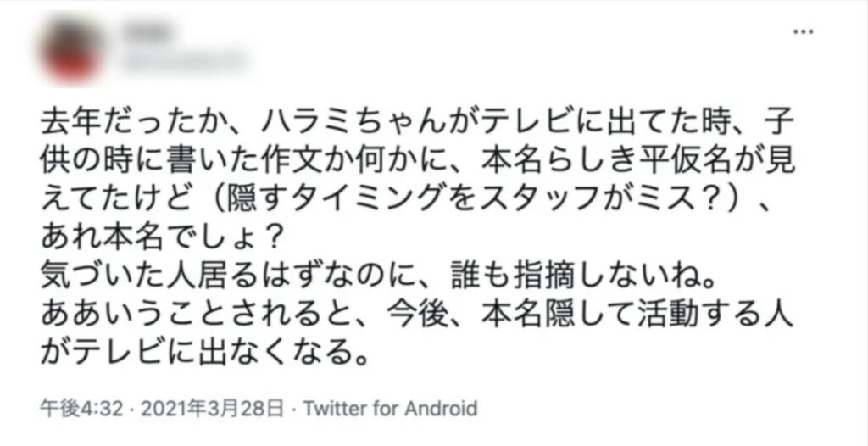Open the tweet's three-dot more options menu

pos(803,31)
